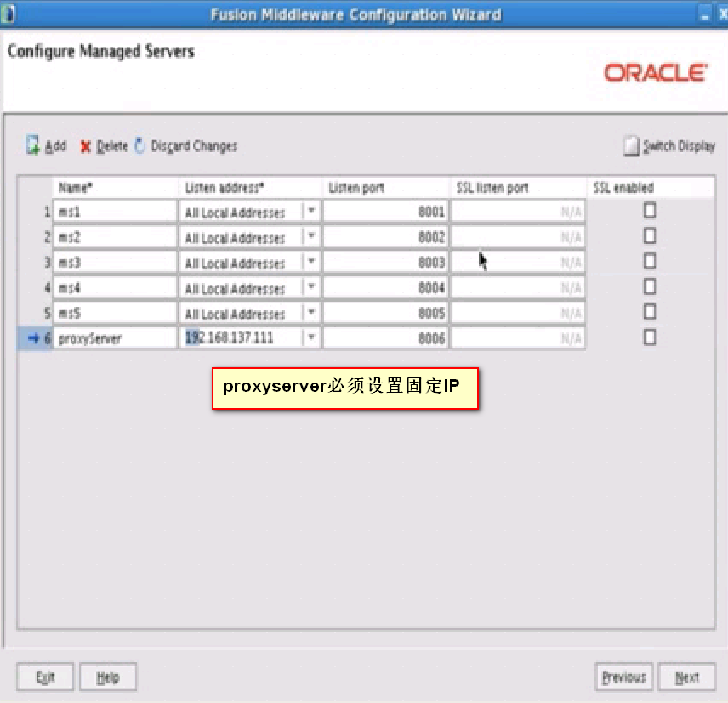
Task: Click the Listen port column header
Action: [385, 188]
